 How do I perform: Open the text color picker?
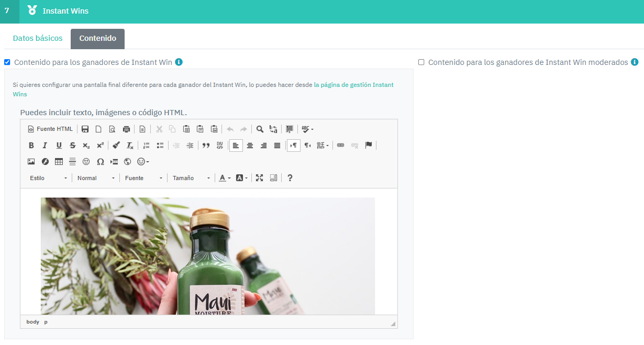[225, 178]
